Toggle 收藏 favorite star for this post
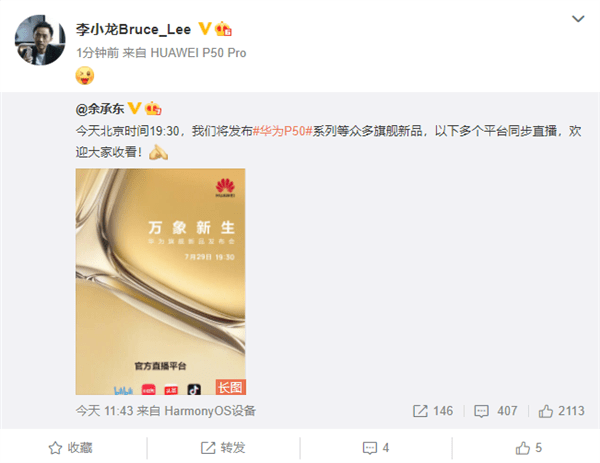 [x=70, y=448]
